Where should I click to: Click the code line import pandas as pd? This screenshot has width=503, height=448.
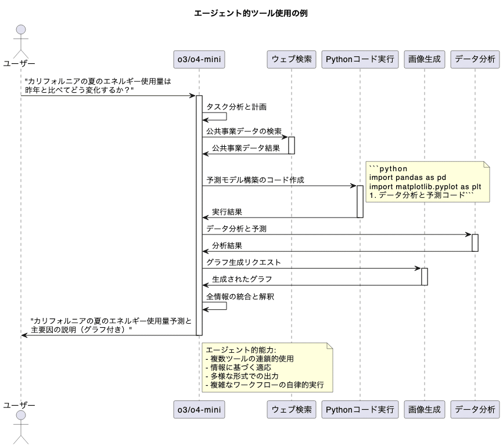[x=407, y=178]
